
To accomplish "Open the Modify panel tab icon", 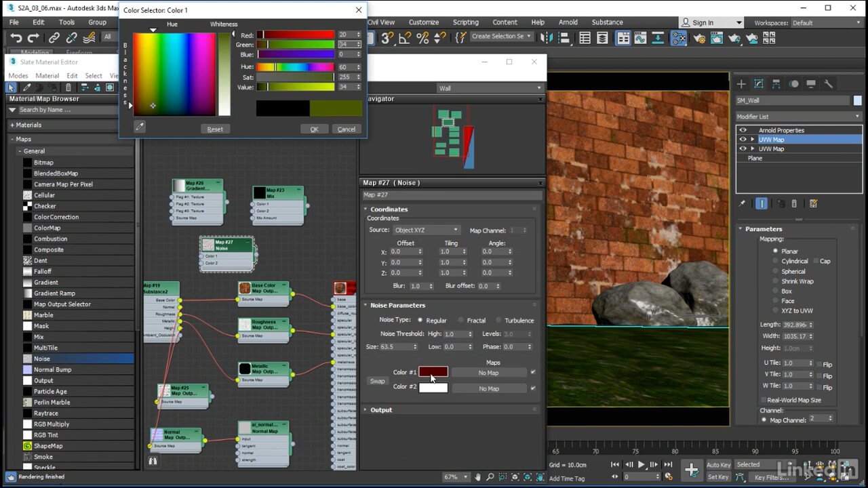I will tap(759, 84).
